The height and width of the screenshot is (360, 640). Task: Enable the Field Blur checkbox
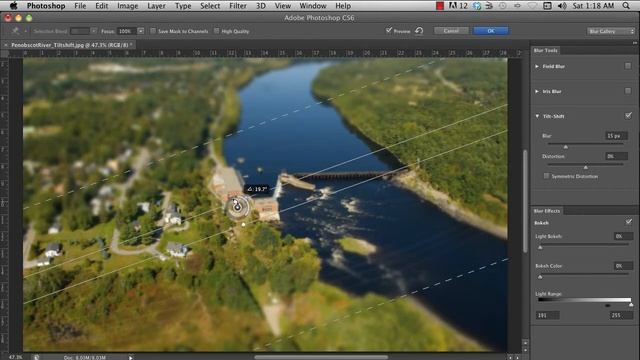click(x=628, y=66)
